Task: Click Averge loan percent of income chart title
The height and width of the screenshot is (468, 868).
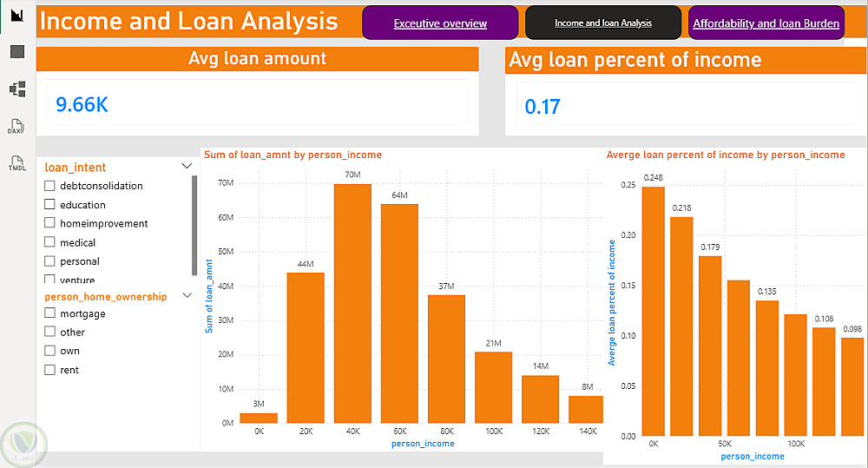Action: click(x=726, y=155)
